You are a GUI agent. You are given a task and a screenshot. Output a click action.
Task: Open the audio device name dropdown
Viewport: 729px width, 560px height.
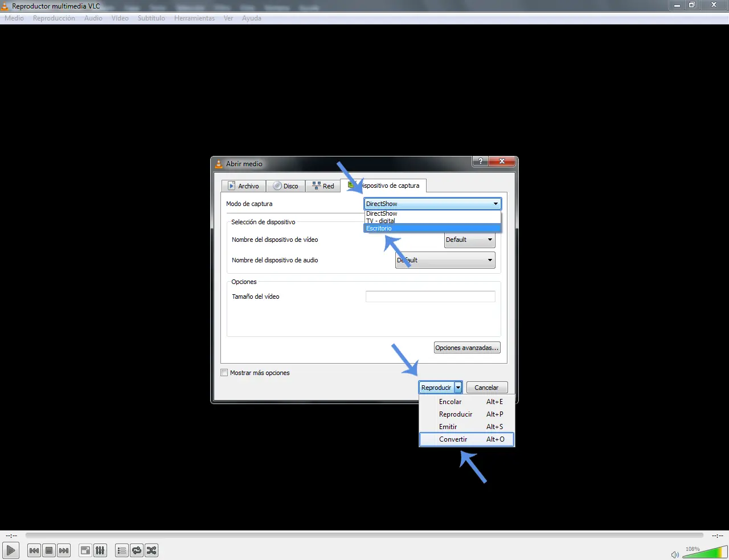pyautogui.click(x=445, y=260)
